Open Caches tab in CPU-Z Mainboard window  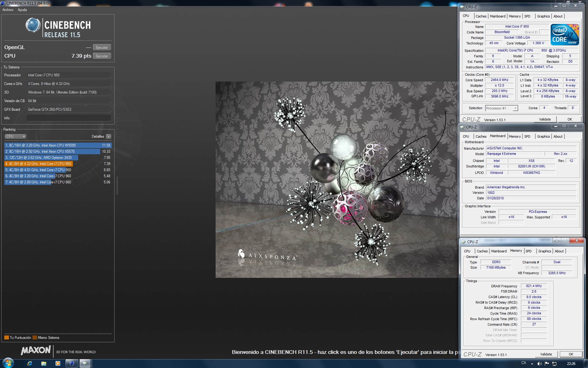click(x=481, y=136)
